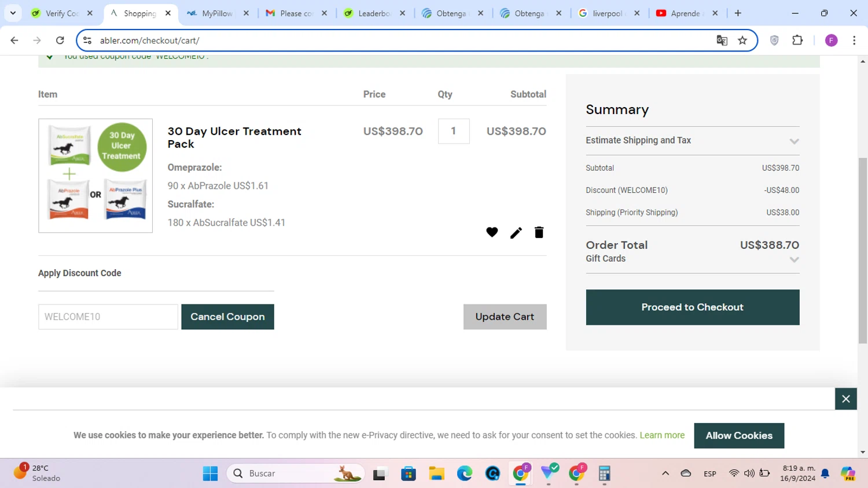Open the notifications bell icon
868x488 pixels.
coord(825,474)
